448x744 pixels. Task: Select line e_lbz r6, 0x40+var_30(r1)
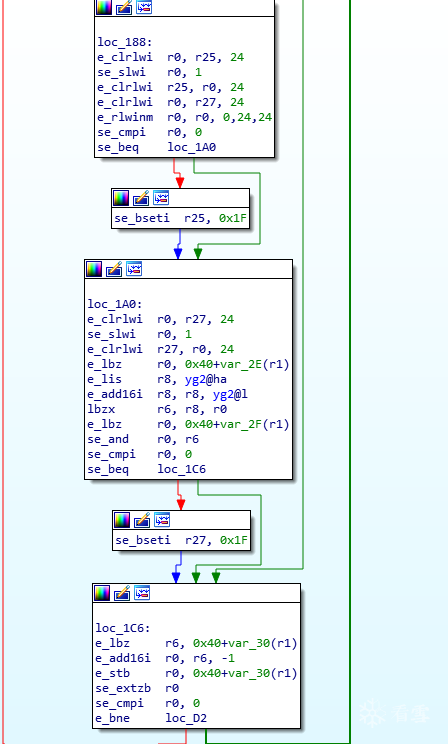coord(196,643)
